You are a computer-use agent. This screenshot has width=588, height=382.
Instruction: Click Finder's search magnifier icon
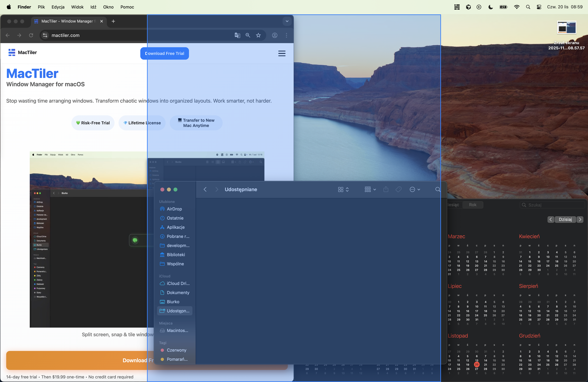[438, 190]
